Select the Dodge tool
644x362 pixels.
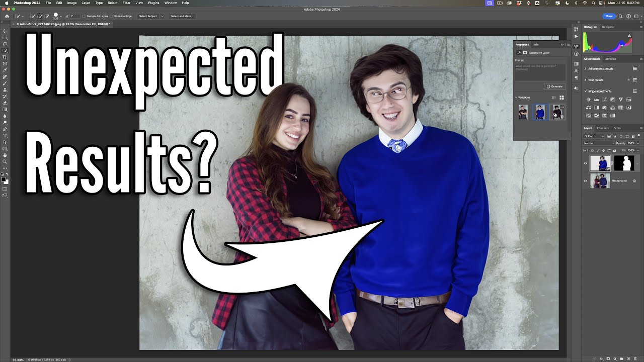[x=5, y=123]
